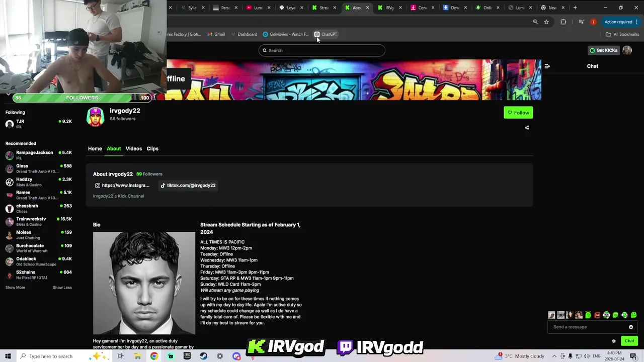Open the Burchocolate recommended channel
Viewport: 644px width, 362px height.
pyautogui.click(x=38, y=248)
